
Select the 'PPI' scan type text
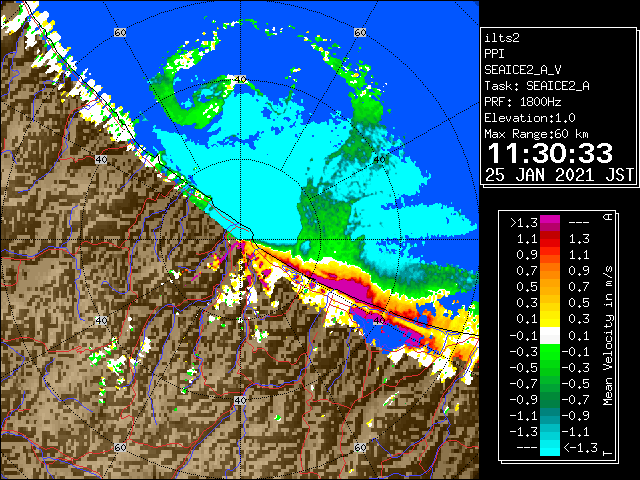point(494,54)
